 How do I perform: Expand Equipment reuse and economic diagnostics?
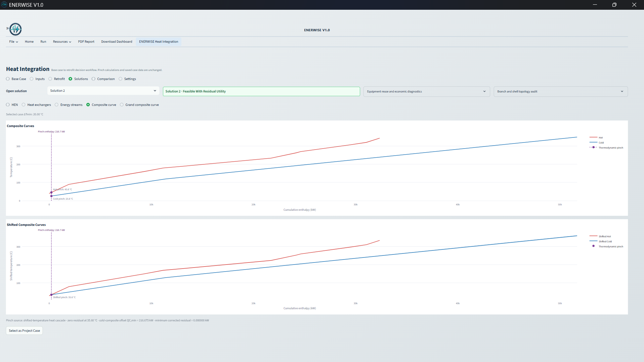point(427,91)
